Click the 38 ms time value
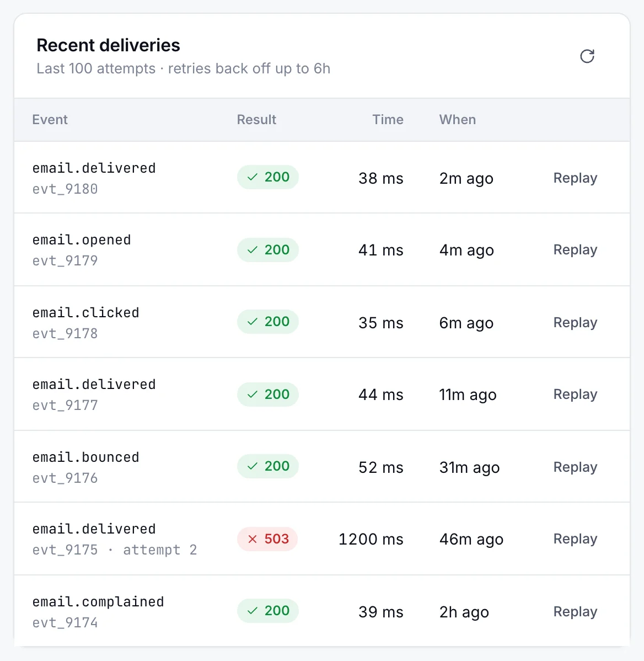The height and width of the screenshot is (661, 644). (x=381, y=178)
